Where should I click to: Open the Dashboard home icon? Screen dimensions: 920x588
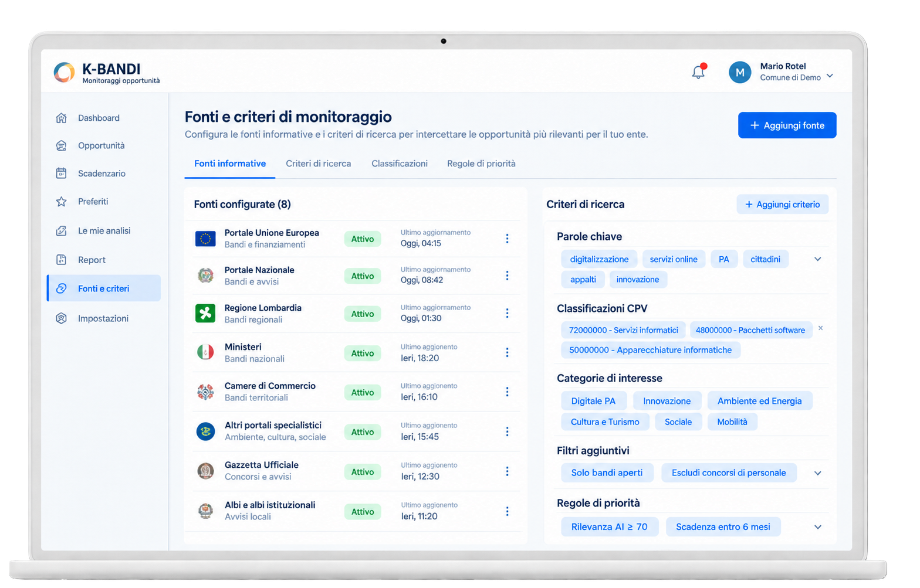click(x=62, y=118)
